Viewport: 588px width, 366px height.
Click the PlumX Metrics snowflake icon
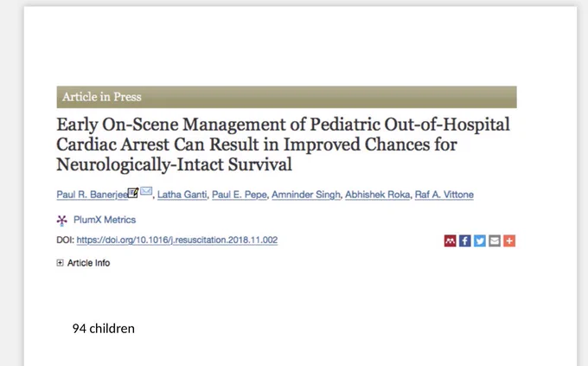[x=62, y=221]
